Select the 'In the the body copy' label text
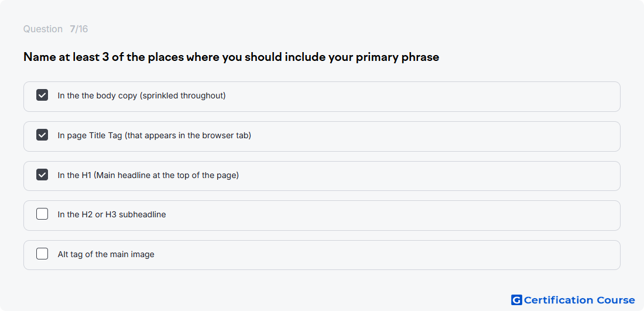 [x=142, y=95]
